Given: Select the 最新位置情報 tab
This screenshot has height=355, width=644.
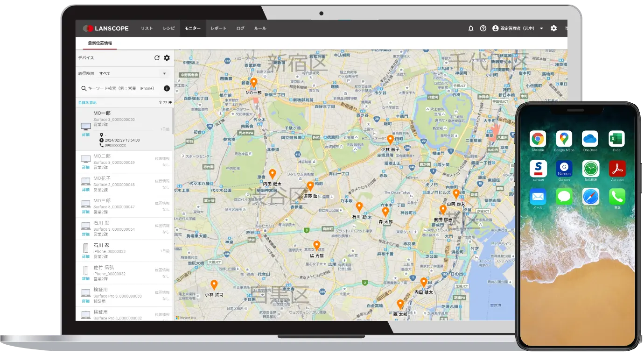Looking at the screenshot, I should coord(100,43).
